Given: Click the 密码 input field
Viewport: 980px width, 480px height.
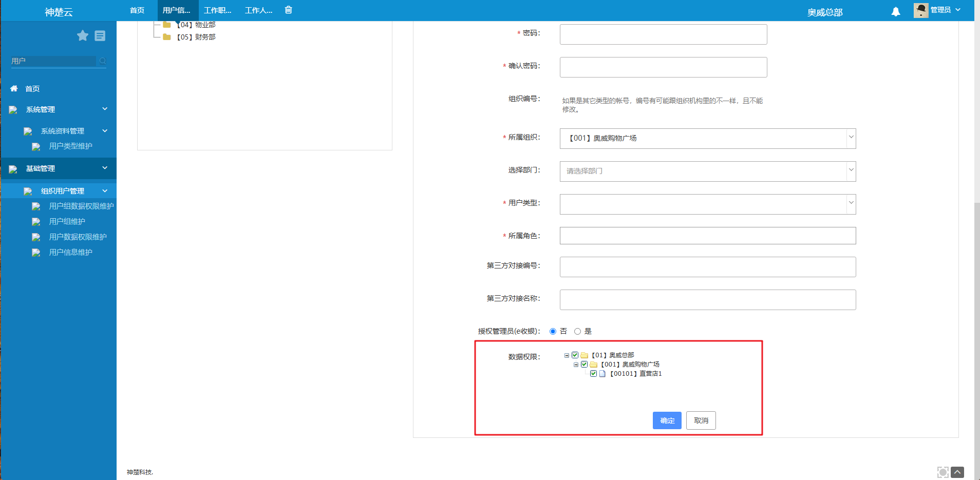Looking at the screenshot, I should (664, 34).
